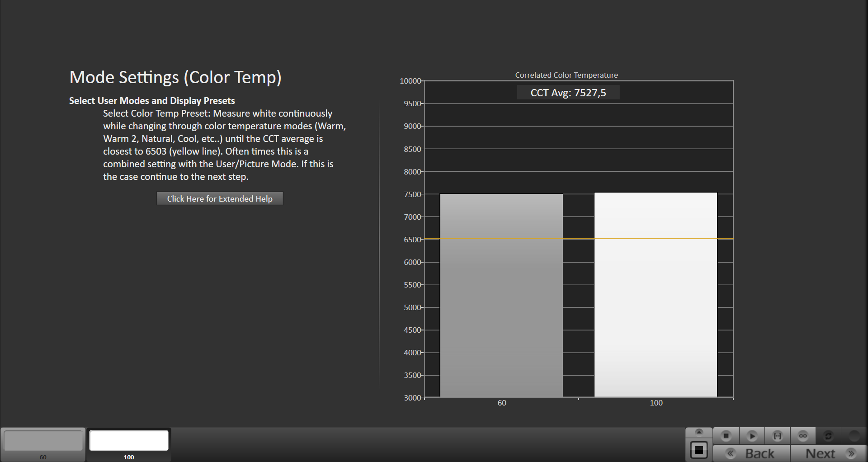Expand the panel with the up-arrow button

point(699,432)
